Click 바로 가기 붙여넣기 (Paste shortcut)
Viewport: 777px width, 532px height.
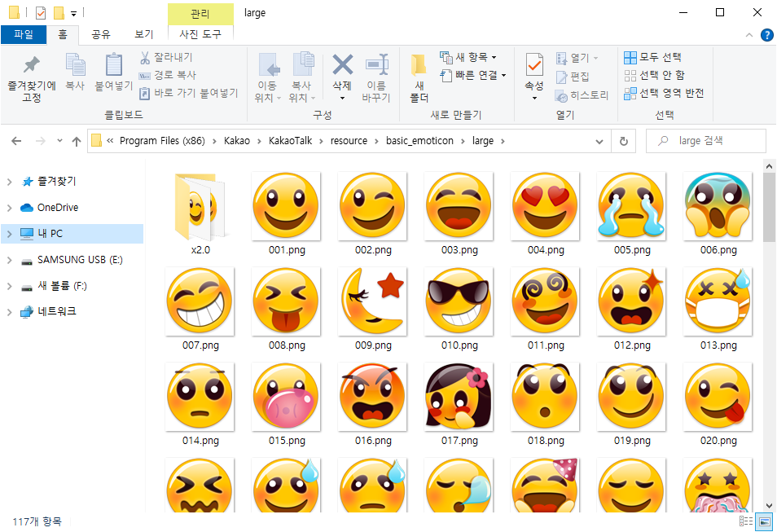click(x=189, y=93)
